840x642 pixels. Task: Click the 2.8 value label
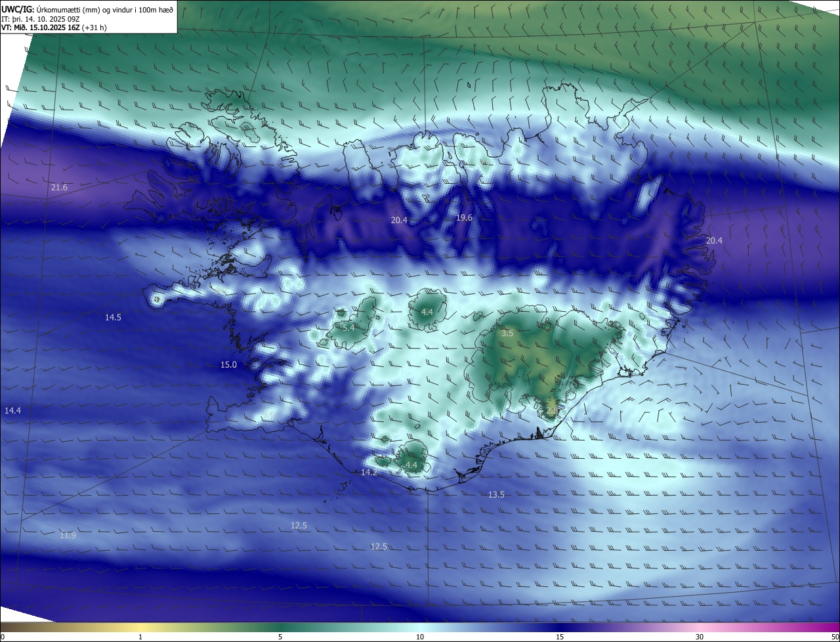[552, 410]
